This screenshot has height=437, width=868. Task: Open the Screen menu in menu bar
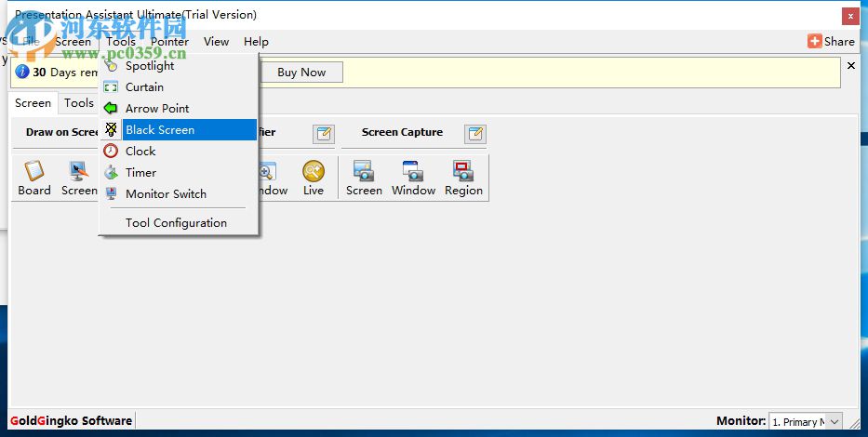pyautogui.click(x=73, y=42)
